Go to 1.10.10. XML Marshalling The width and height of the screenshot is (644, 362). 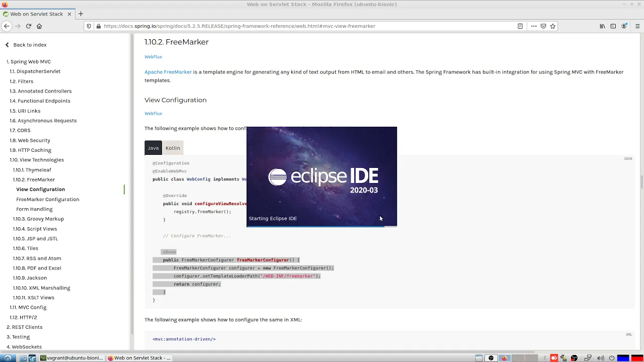(42, 288)
